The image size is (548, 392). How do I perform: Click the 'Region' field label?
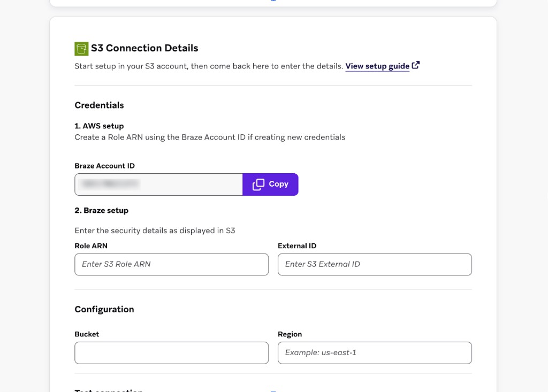point(290,334)
